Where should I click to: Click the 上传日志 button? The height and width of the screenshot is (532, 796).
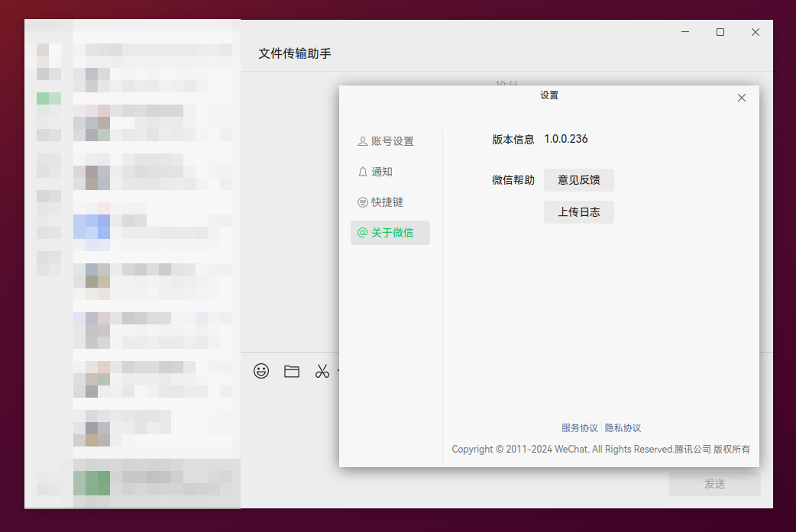click(x=579, y=212)
